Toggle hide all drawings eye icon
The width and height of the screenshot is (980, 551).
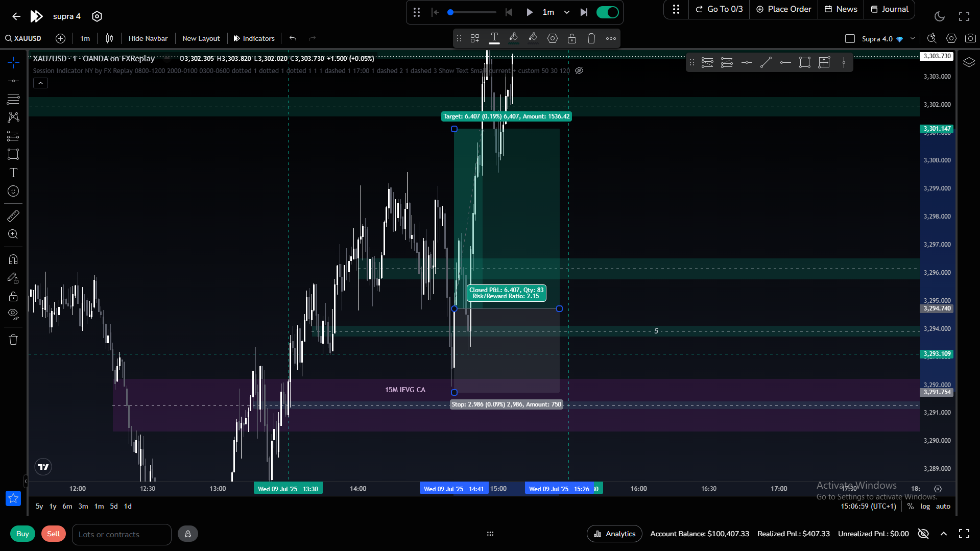click(13, 314)
